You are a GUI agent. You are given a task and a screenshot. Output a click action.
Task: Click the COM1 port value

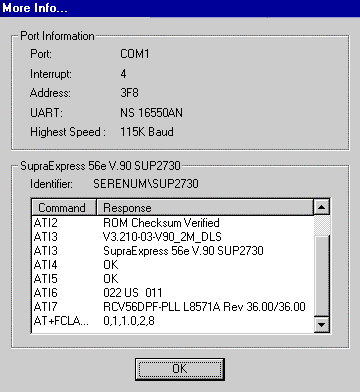[x=135, y=54]
